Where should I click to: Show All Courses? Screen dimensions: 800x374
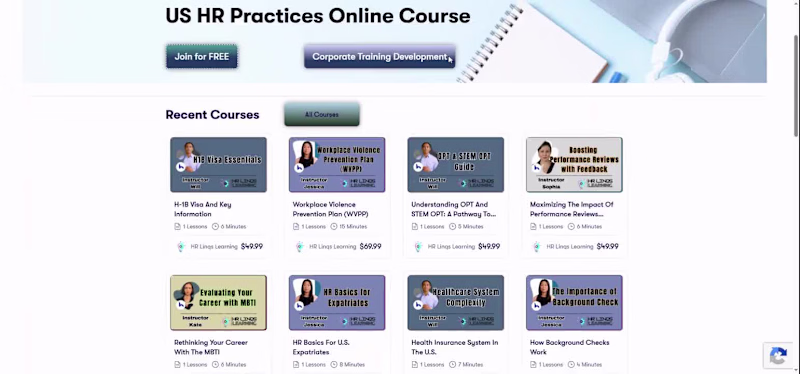(322, 114)
